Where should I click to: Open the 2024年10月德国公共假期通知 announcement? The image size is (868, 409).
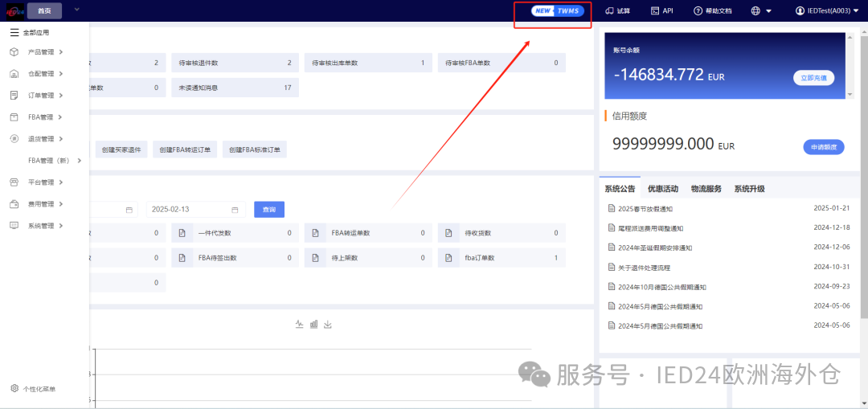click(662, 287)
